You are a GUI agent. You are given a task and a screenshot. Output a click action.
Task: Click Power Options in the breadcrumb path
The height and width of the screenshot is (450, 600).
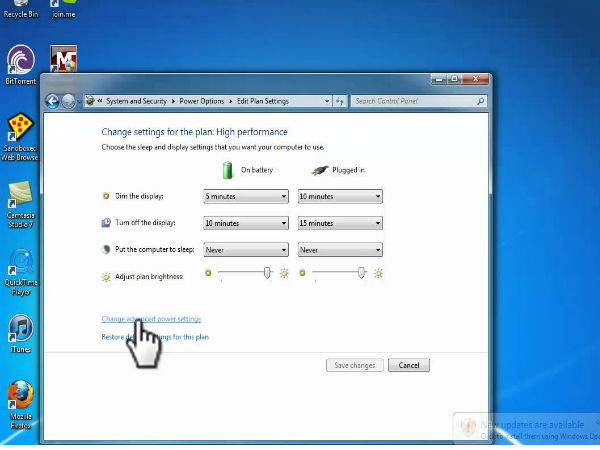pyautogui.click(x=202, y=101)
